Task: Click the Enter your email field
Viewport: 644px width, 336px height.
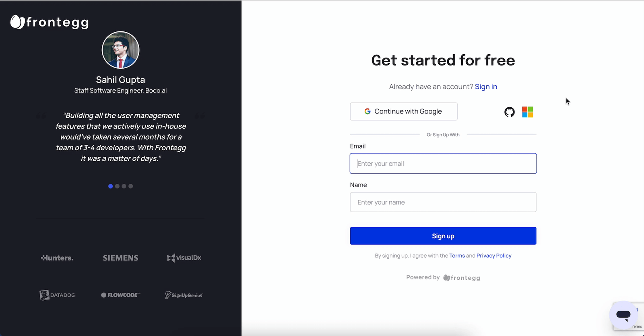Action: [443, 164]
